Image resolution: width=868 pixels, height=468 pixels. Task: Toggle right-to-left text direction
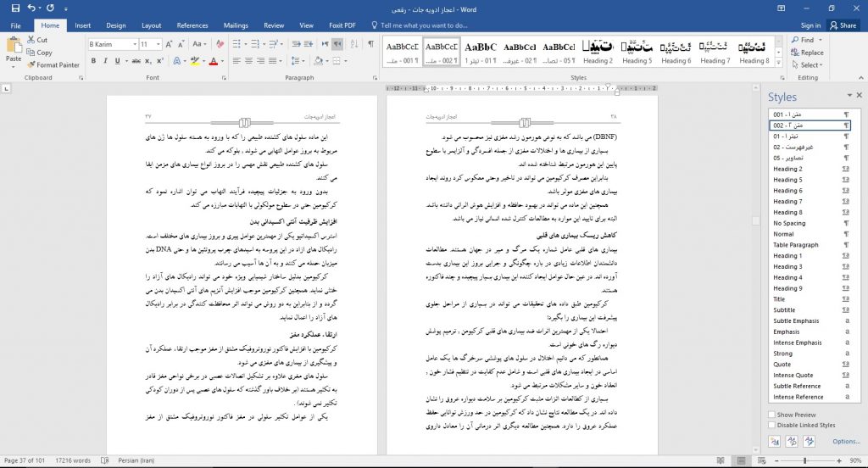(x=337, y=44)
